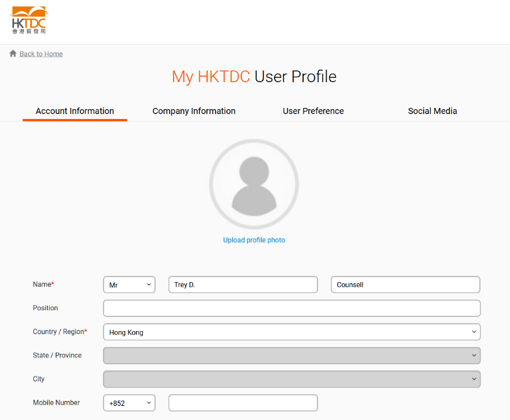Screen dimensions: 510x420
Task: Open the Company Information tab
Action: tap(194, 111)
